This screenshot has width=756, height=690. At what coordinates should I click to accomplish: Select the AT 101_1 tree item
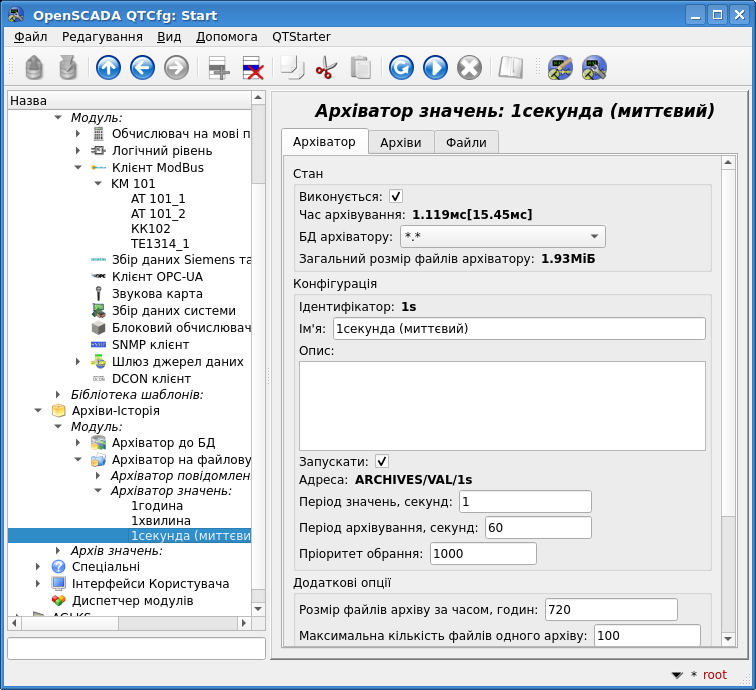coord(158,199)
